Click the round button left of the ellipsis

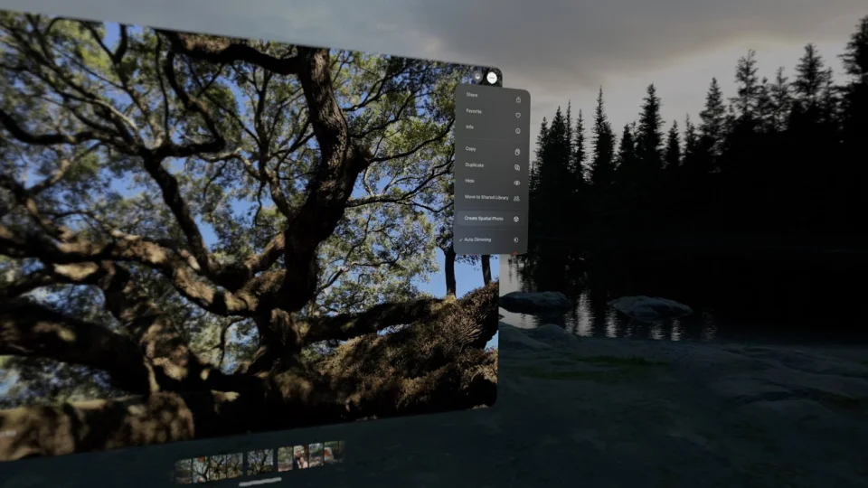pyautogui.click(x=476, y=77)
